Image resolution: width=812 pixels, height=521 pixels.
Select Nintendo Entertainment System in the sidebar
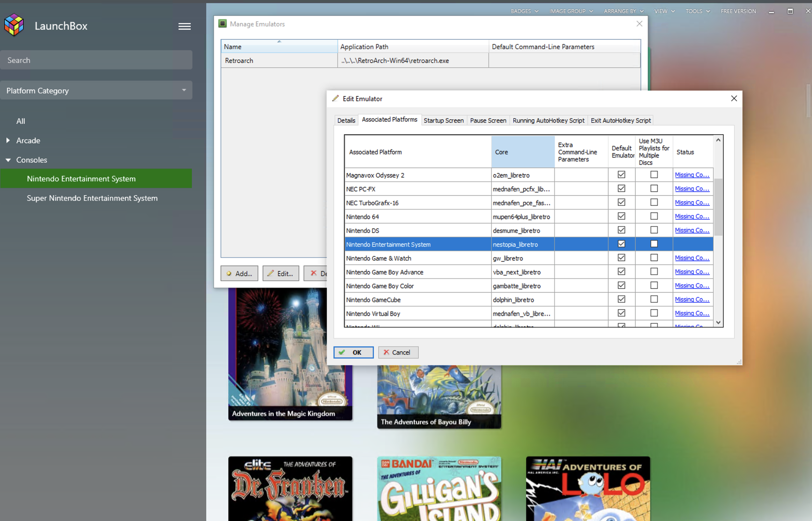pyautogui.click(x=96, y=178)
